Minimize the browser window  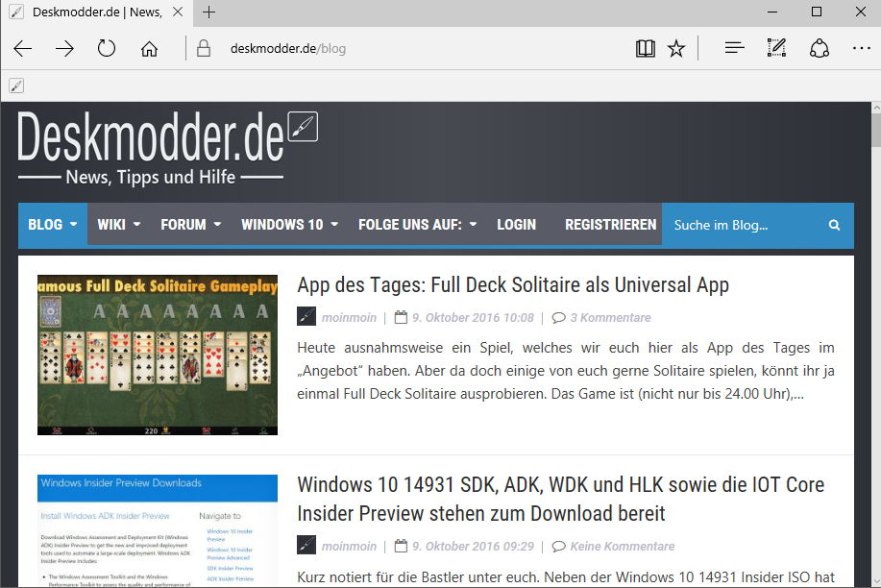(772, 12)
